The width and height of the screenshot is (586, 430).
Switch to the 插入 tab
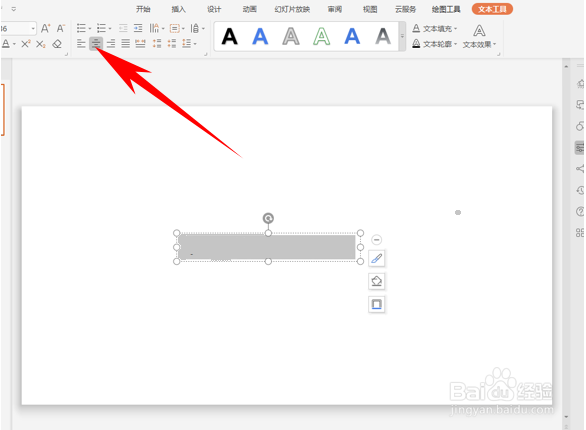(178, 9)
